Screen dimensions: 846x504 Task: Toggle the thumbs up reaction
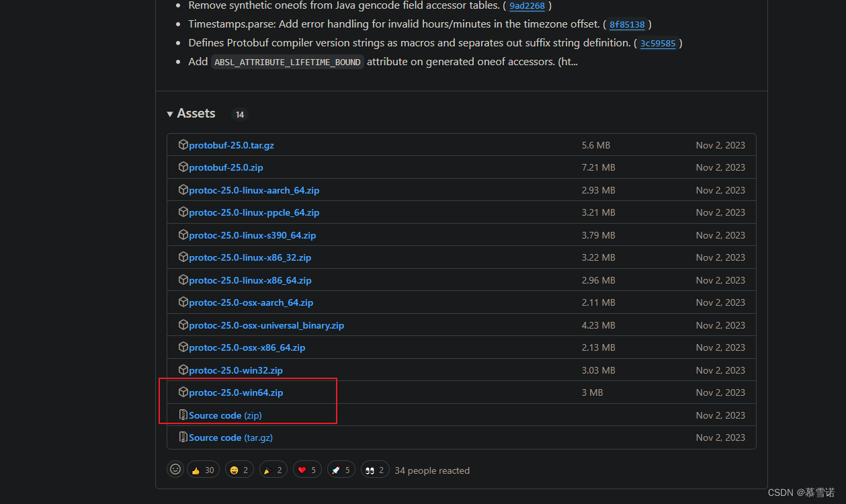pyautogui.click(x=203, y=469)
